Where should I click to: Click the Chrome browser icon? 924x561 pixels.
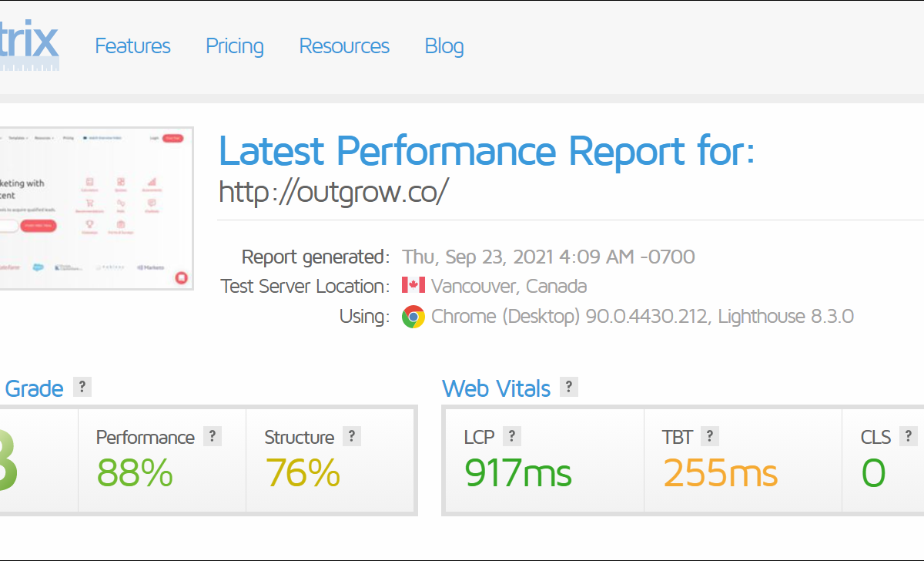(x=413, y=316)
